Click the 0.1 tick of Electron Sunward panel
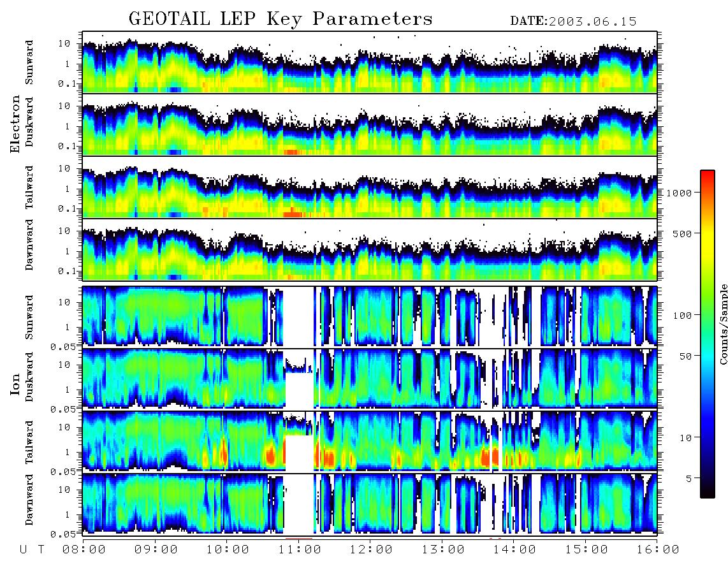Viewport: 728px width, 561px height. click(68, 84)
